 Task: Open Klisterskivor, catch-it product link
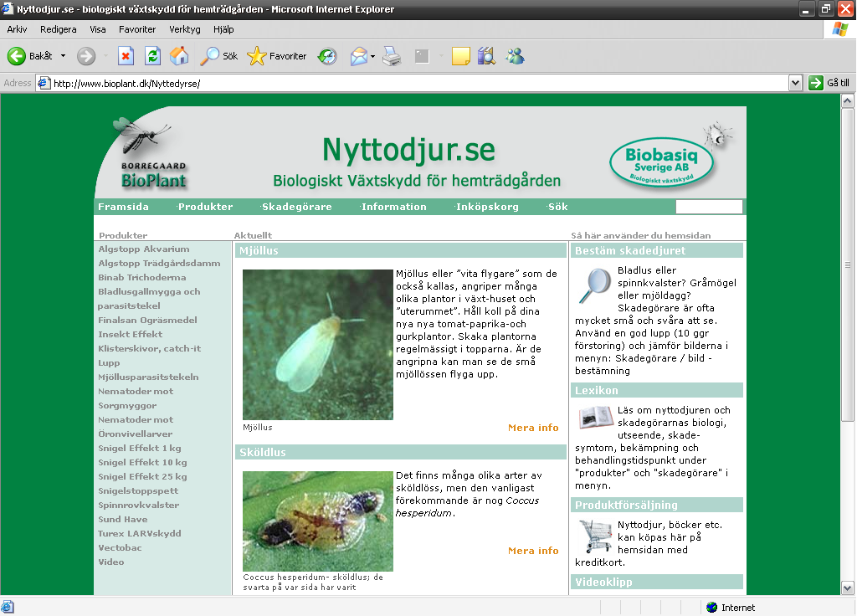pos(149,348)
